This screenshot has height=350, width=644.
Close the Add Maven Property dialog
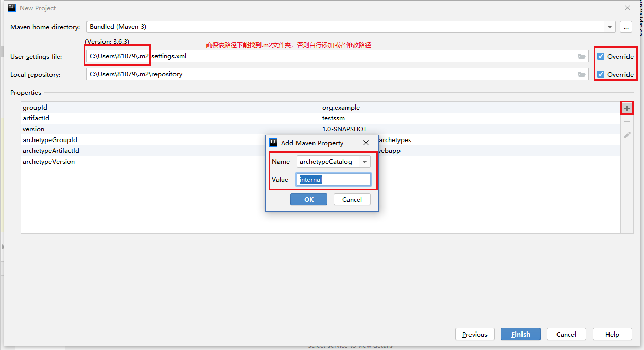pyautogui.click(x=366, y=143)
